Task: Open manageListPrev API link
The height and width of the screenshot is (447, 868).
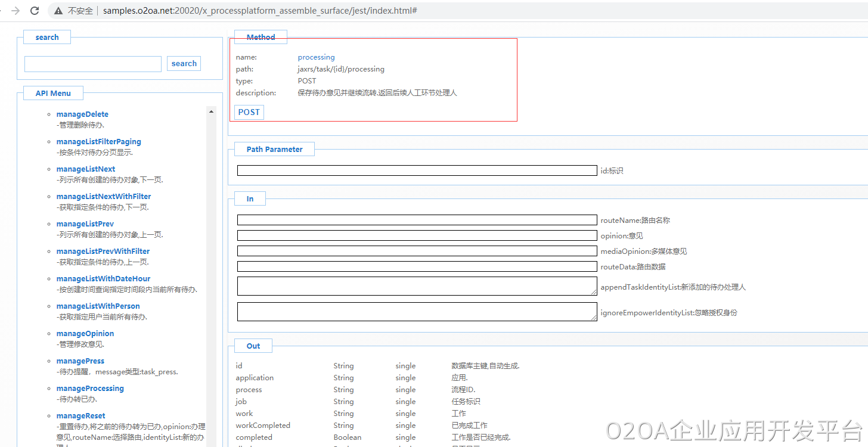Action: tap(85, 224)
